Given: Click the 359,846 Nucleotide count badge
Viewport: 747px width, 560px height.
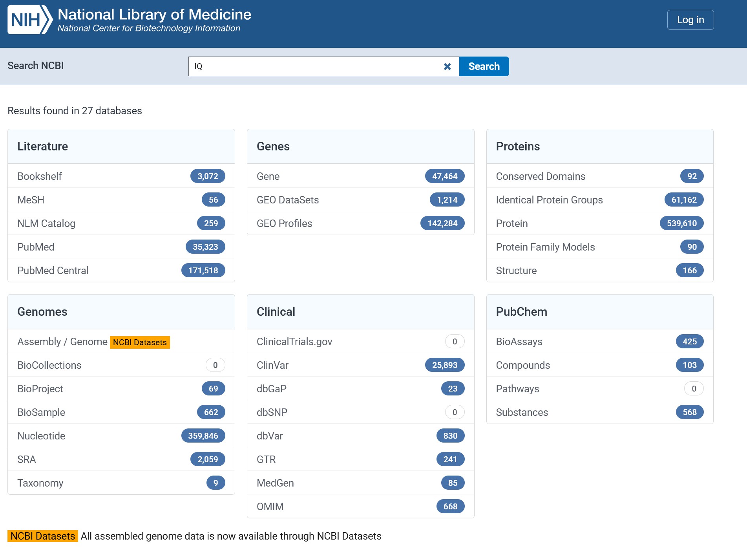Looking at the screenshot, I should 203,436.
